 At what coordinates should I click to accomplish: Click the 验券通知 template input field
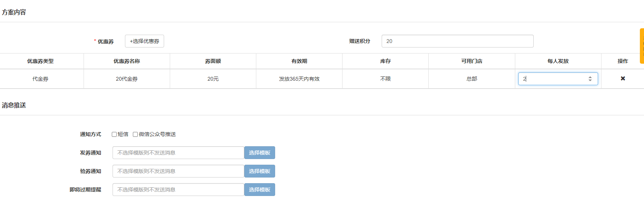click(178, 171)
